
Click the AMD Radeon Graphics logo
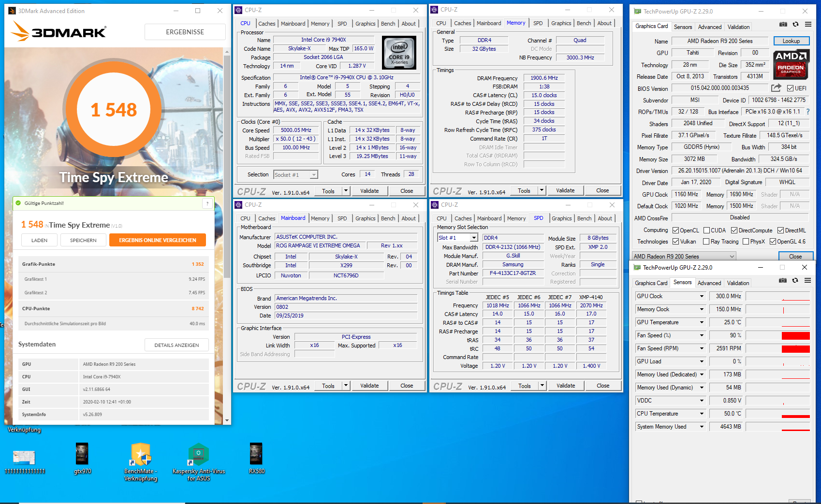(x=791, y=64)
